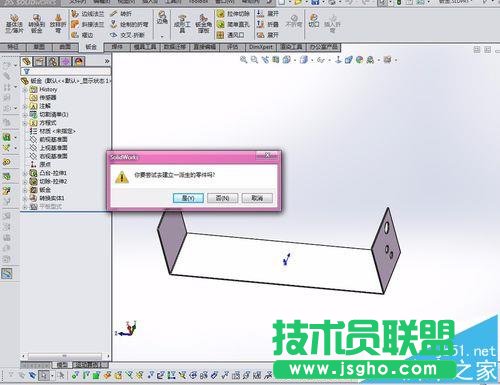Select the Extruded Cut (拉伸切除) tool
500x385 pixels.
click(x=233, y=14)
